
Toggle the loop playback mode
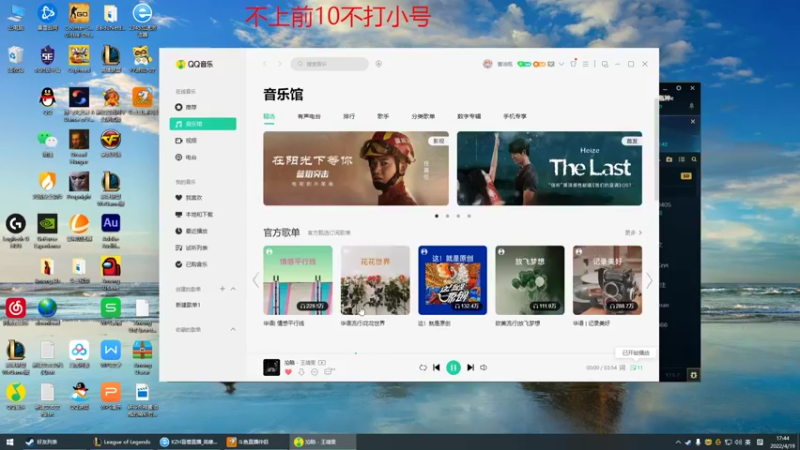(423, 368)
